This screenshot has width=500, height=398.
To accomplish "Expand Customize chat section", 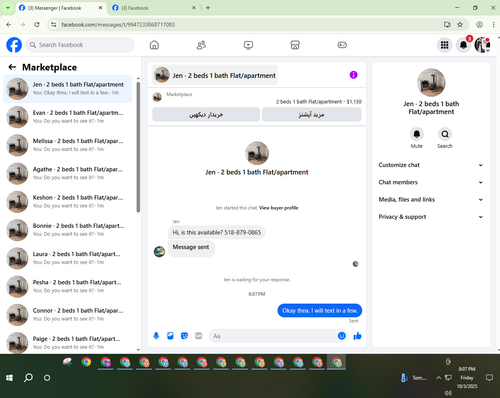I will pyautogui.click(x=431, y=165).
